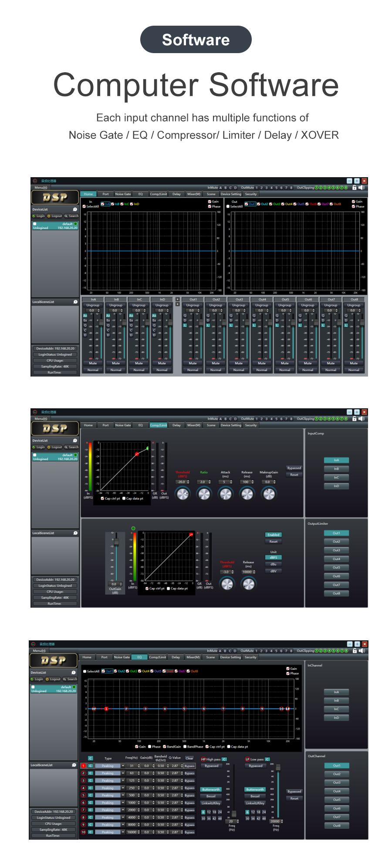Open the Ungroup dropdown on the InB strip

click(x=116, y=305)
